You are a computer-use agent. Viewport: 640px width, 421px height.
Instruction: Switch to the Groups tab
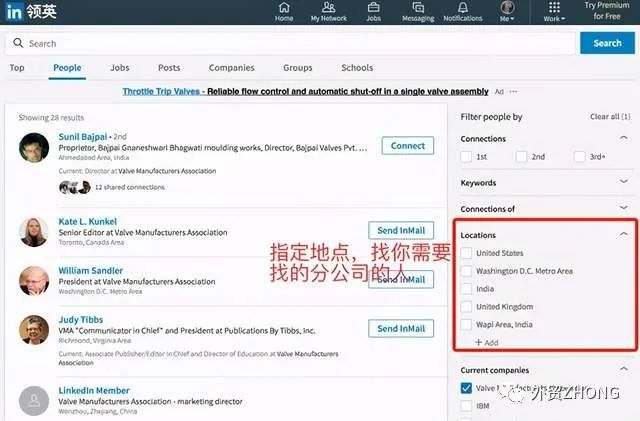(298, 68)
